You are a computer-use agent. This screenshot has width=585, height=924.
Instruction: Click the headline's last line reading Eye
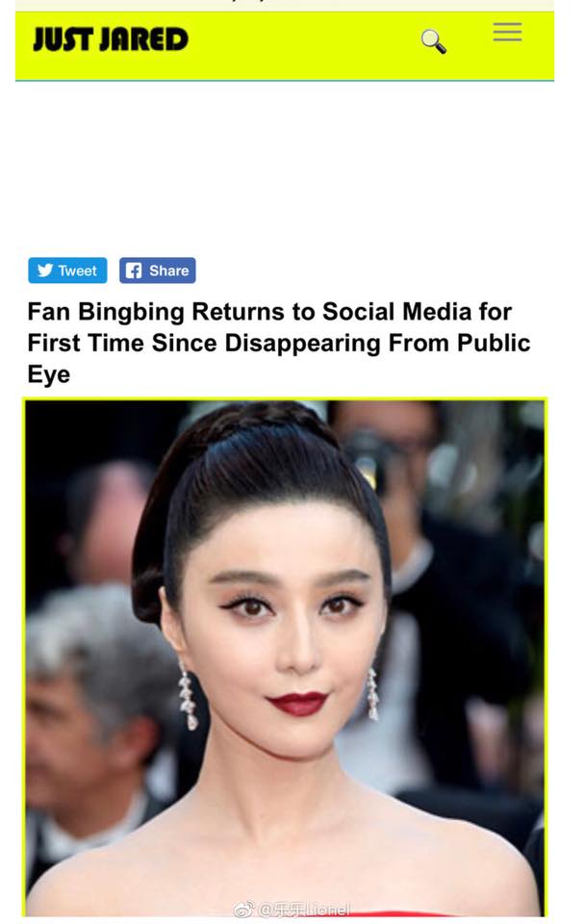[49, 374]
